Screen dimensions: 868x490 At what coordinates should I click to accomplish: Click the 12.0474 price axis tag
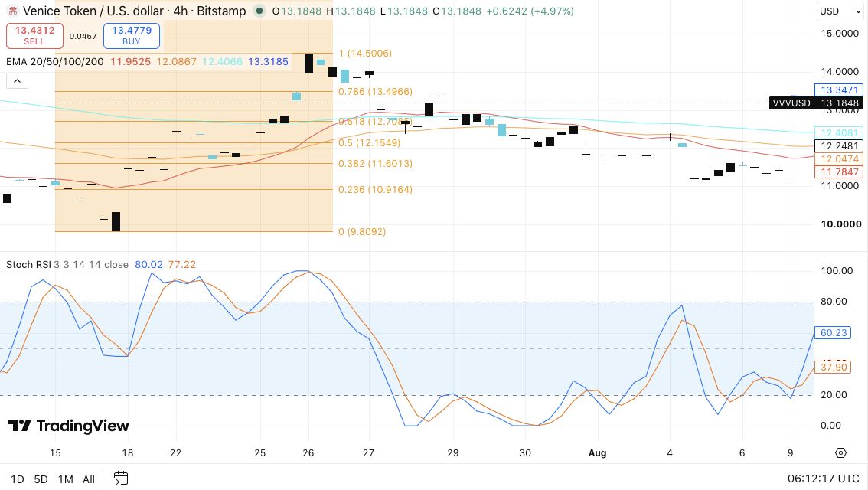[x=839, y=159]
